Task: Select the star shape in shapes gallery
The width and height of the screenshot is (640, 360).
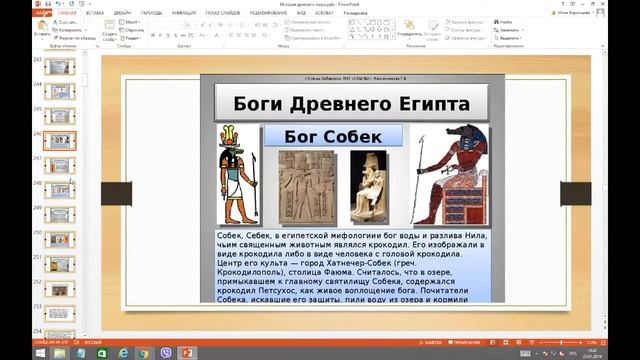Action: [386, 36]
